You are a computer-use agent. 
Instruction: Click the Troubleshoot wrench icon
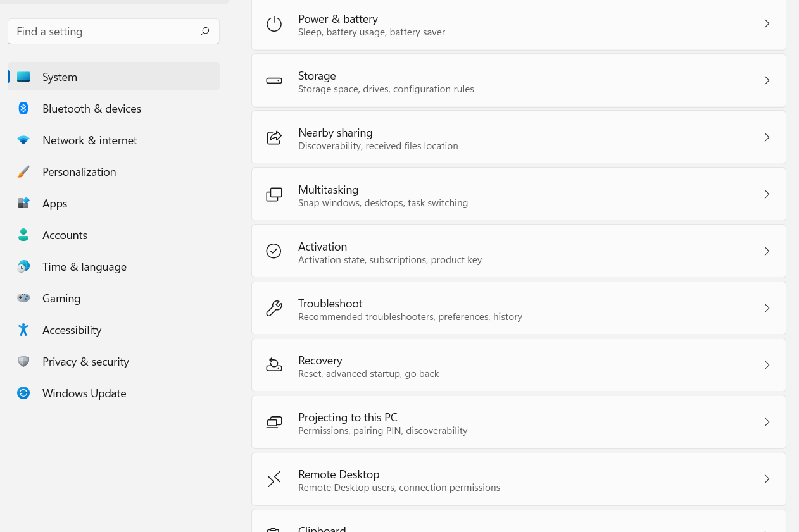274,309
